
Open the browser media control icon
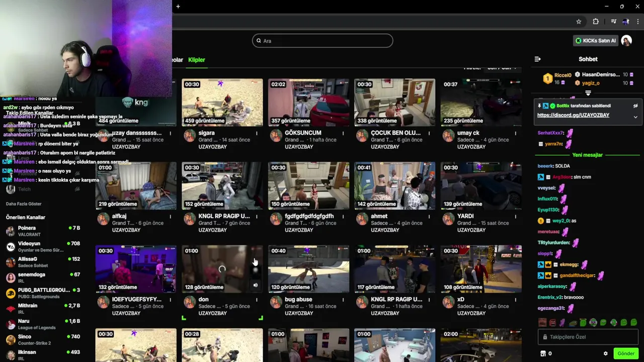pyautogui.click(x=613, y=22)
